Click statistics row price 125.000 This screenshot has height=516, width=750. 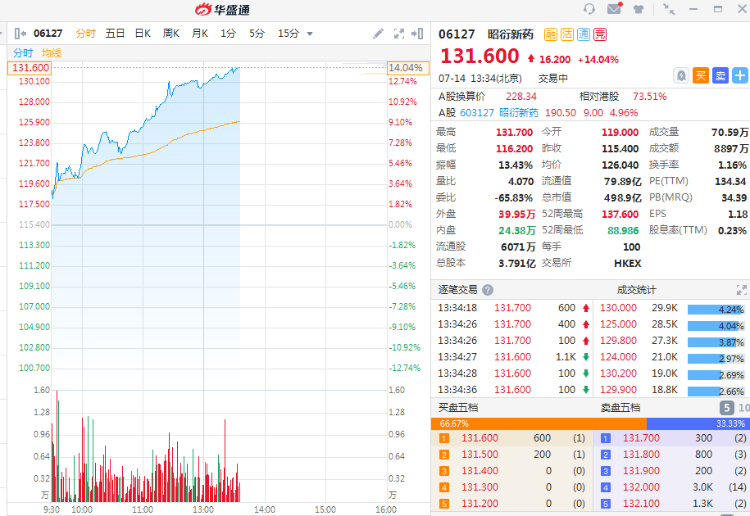click(x=618, y=324)
